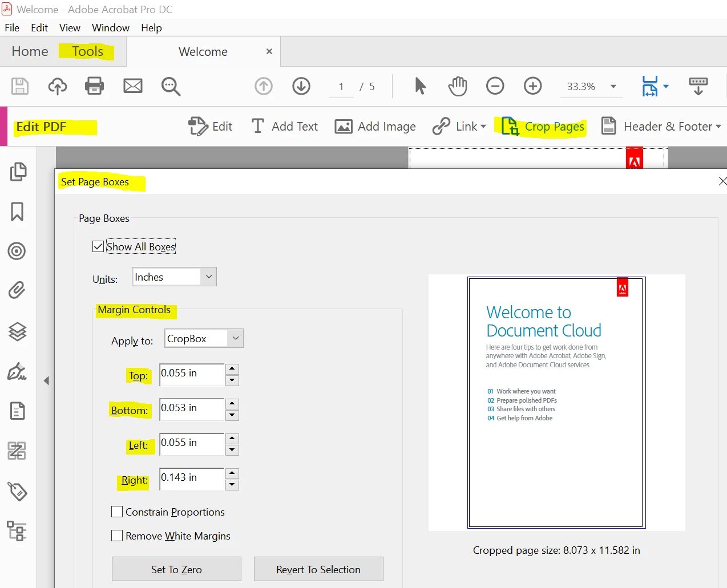Image resolution: width=727 pixels, height=588 pixels.
Task: Save the file with the floppy disk icon
Action: (20, 86)
